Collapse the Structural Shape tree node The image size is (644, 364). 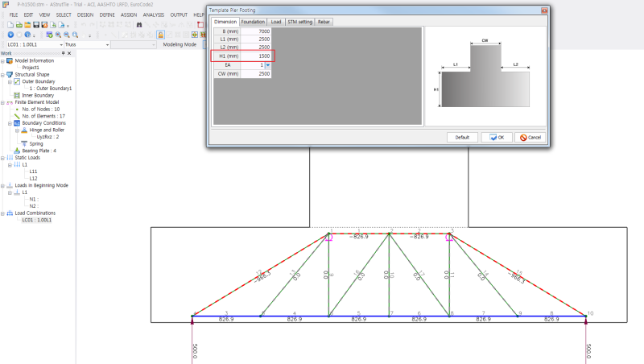3,75
